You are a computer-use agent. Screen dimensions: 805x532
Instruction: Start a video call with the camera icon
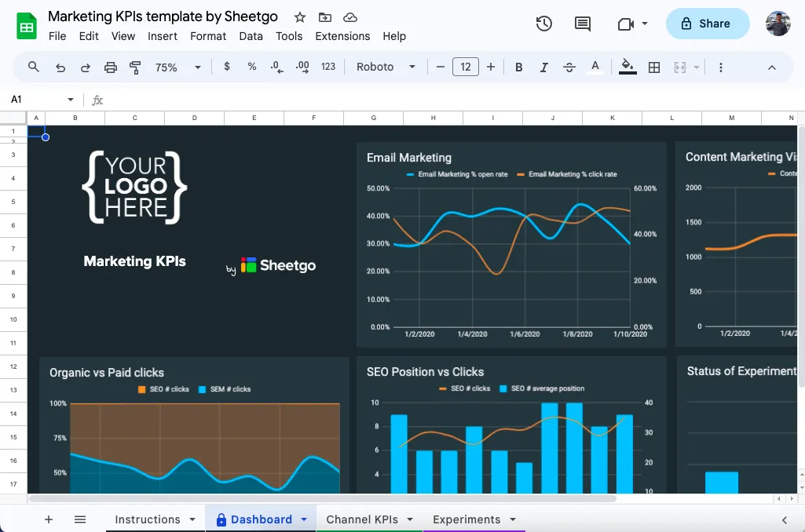click(625, 24)
